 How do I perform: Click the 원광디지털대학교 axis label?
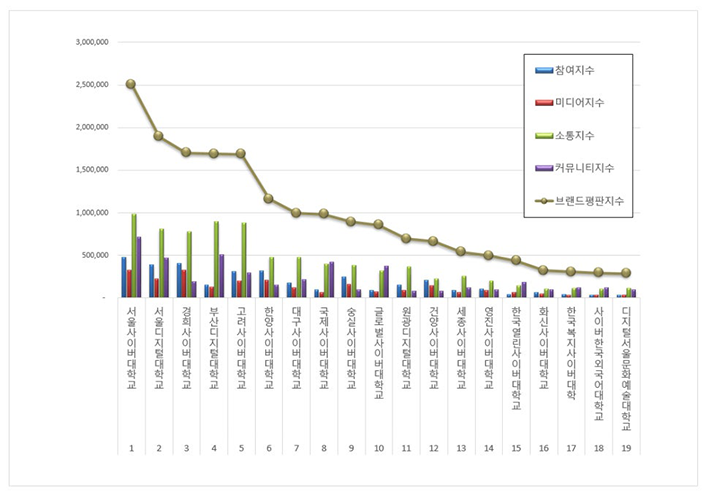click(x=406, y=348)
